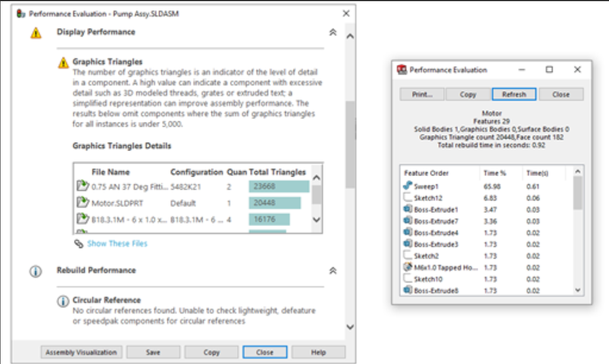Click the Sketch10 sketch icon
This screenshot has height=364, width=609.
[x=407, y=278]
